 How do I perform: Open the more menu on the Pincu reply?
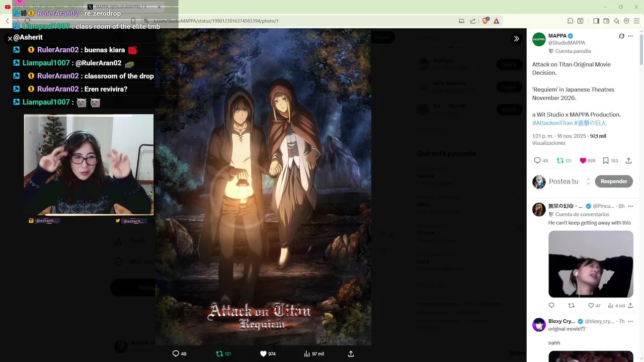point(630,206)
